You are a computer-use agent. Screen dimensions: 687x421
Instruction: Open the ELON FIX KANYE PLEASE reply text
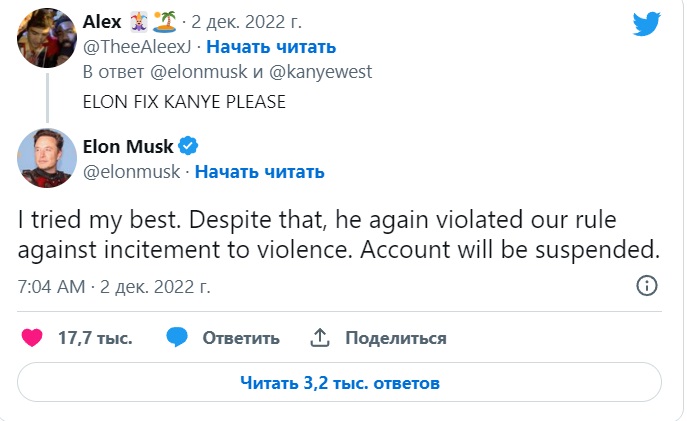(184, 101)
